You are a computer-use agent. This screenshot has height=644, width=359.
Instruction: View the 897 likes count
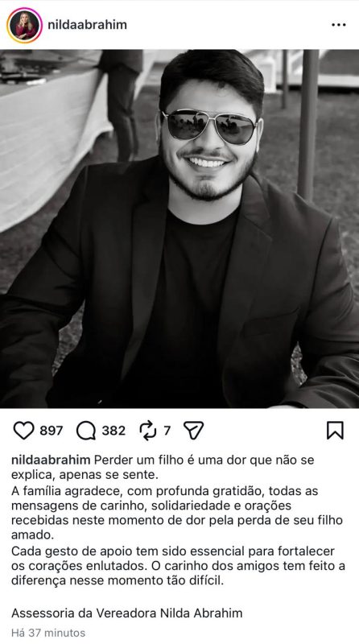(52, 431)
